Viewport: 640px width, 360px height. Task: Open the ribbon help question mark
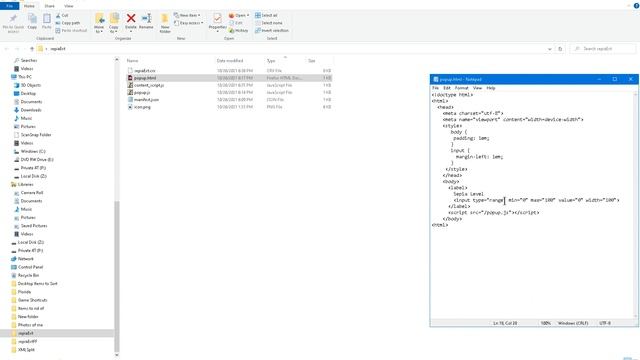coord(636,6)
